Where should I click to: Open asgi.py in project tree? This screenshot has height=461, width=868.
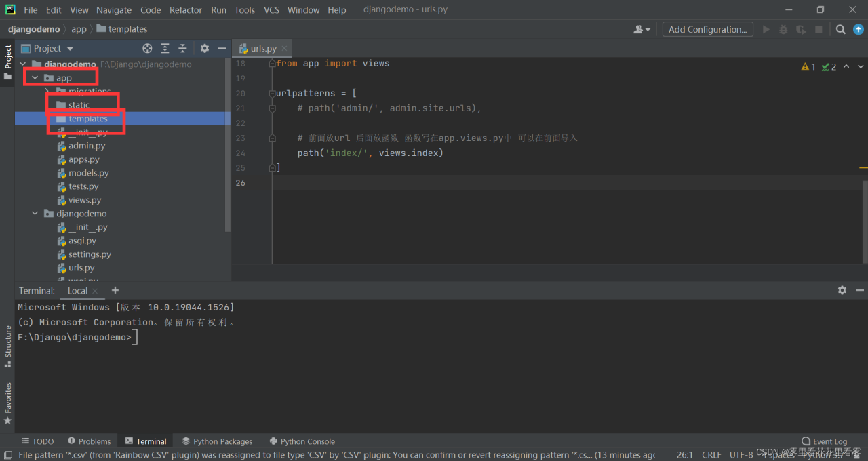82,241
